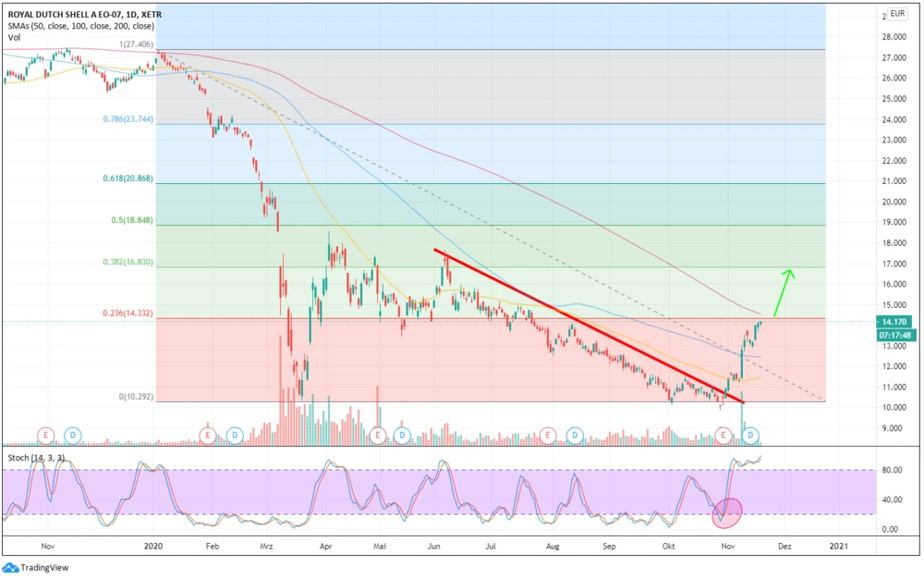Select the thick red trend line drawing
Image resolution: width=924 pixels, height=578 pixels.
589,326
